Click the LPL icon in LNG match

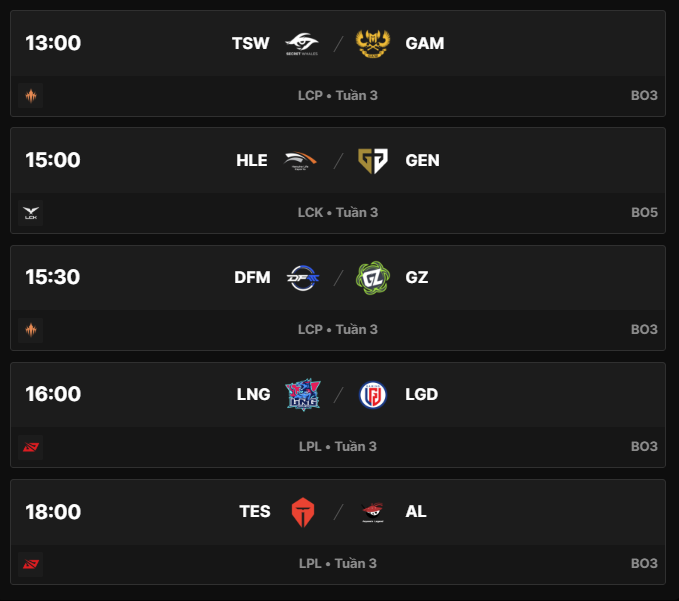pyautogui.click(x=31, y=447)
